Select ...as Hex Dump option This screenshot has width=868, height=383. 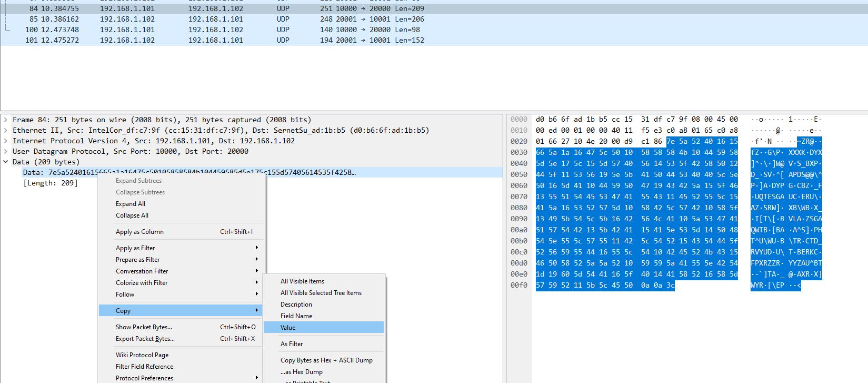pos(324,371)
